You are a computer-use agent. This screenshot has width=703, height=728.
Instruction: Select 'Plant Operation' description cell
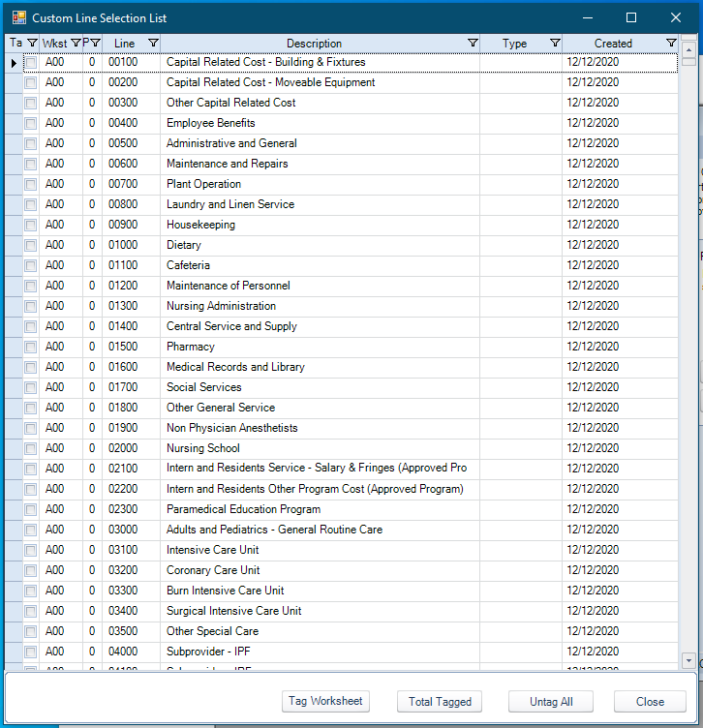coord(320,184)
